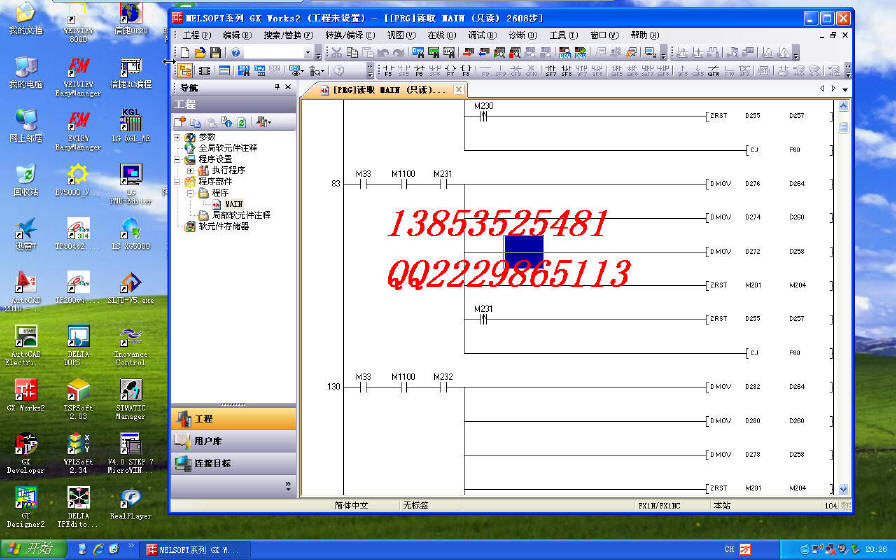
Task: Pin the 导航 navigation panel
Action: pyautogui.click(x=277, y=88)
